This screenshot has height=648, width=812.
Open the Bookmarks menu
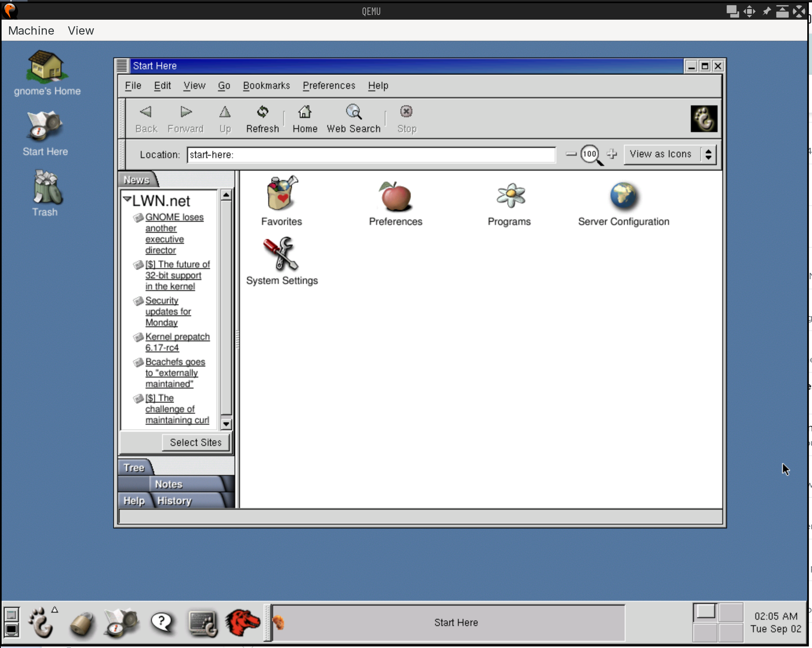coord(266,86)
